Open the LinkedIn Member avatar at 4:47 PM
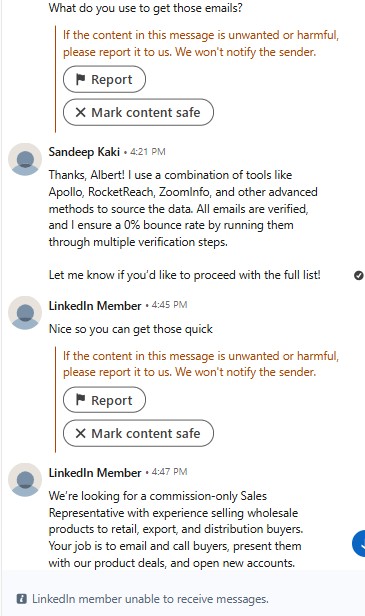The image size is (365, 616). [25, 480]
